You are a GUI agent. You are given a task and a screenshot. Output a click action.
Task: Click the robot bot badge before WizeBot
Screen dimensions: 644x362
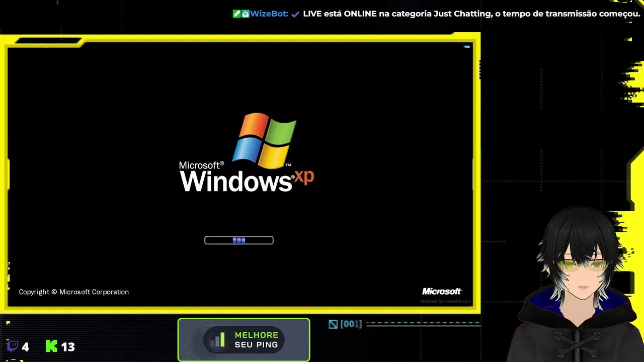pos(245,14)
